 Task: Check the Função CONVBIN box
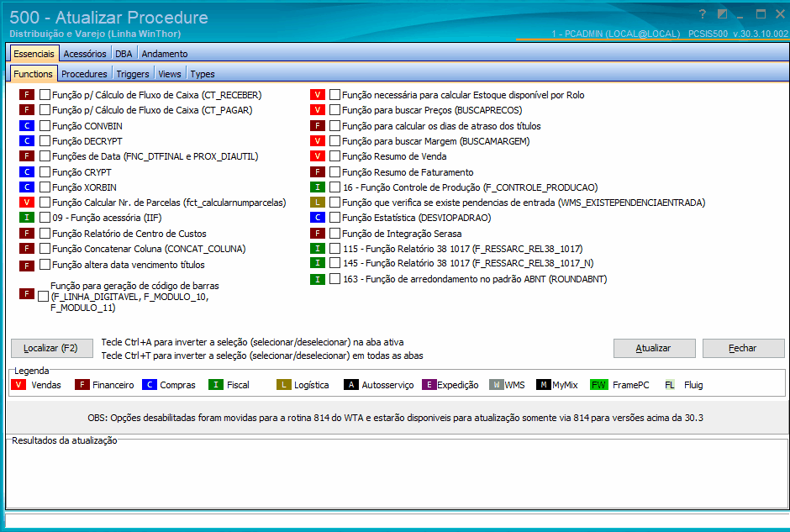45,126
